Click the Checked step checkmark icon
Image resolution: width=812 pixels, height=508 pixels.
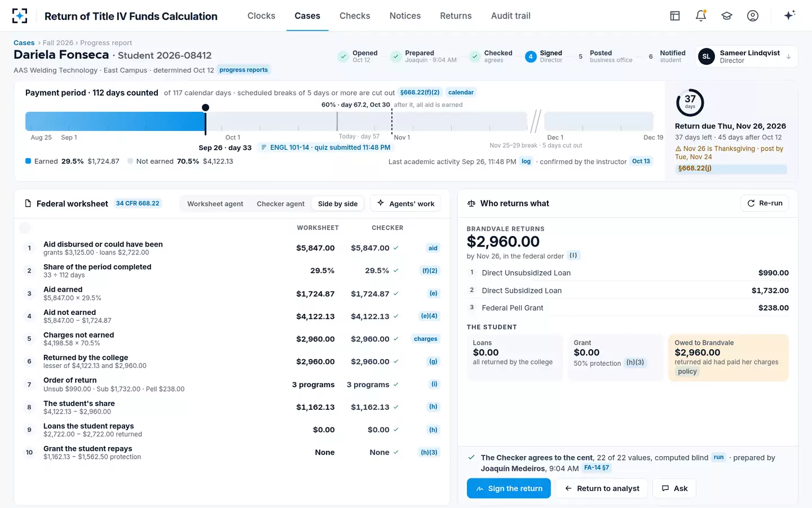pyautogui.click(x=475, y=56)
